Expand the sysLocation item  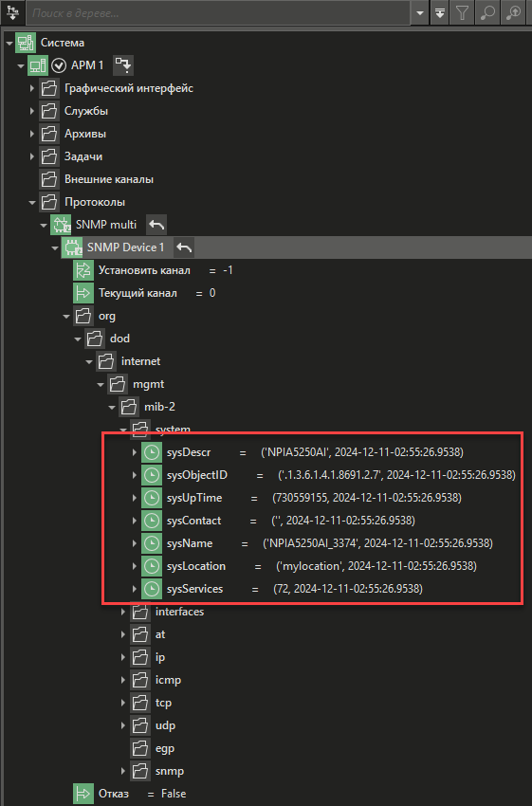coord(134,566)
